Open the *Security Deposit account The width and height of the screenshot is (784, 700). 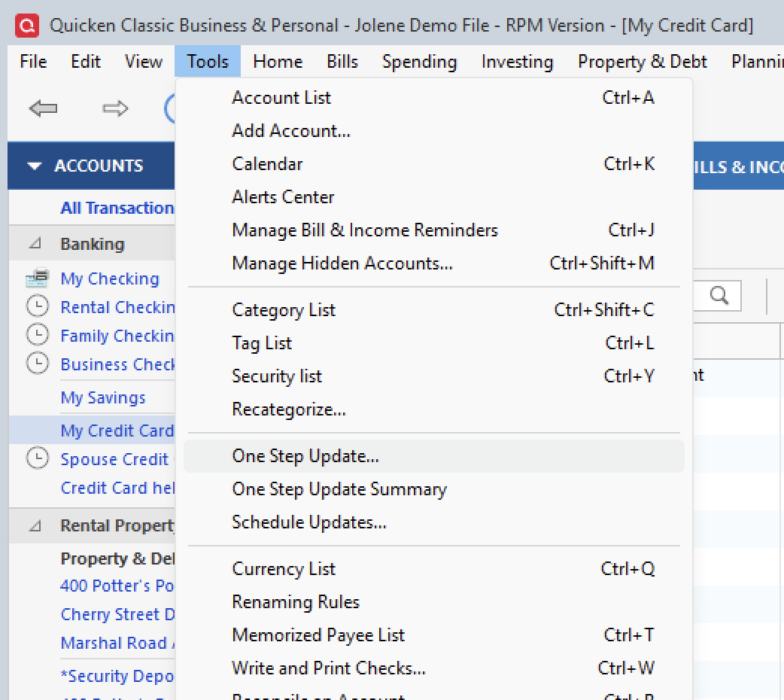tap(117, 676)
